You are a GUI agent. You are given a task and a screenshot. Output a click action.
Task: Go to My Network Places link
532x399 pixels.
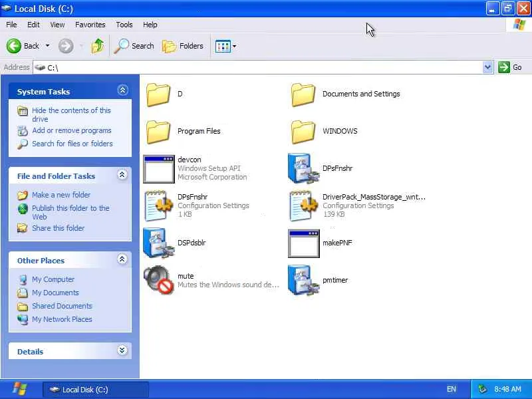coord(62,319)
